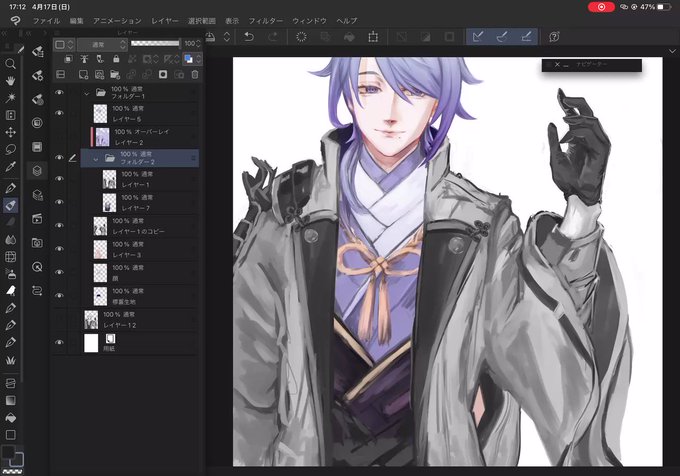Open the ウィンドウ menu
Viewport: 680px width, 476px height.
[309, 21]
